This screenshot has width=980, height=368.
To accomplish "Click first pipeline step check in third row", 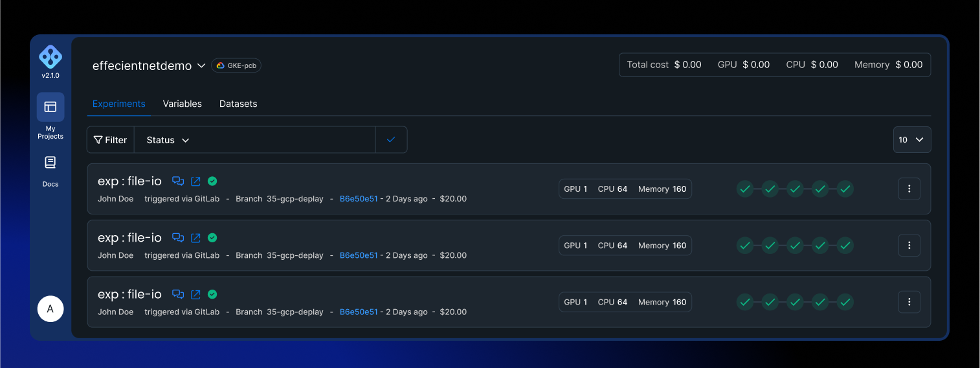I will (x=745, y=302).
